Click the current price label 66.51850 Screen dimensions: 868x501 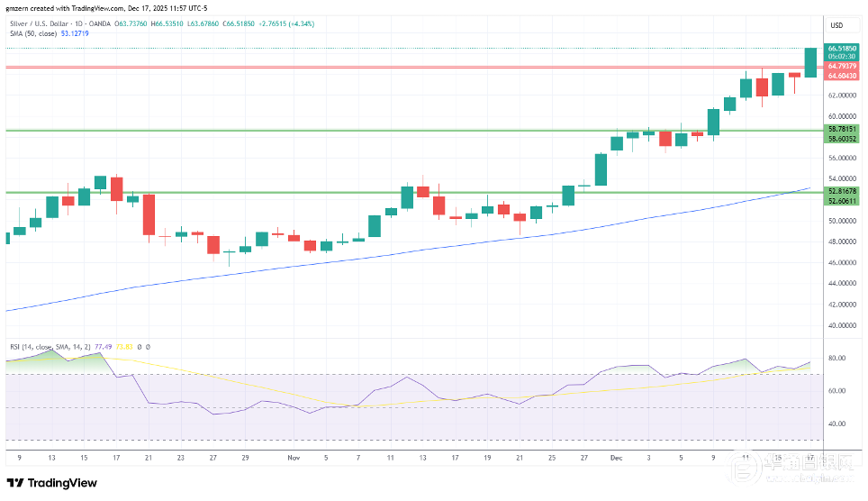tap(842, 47)
